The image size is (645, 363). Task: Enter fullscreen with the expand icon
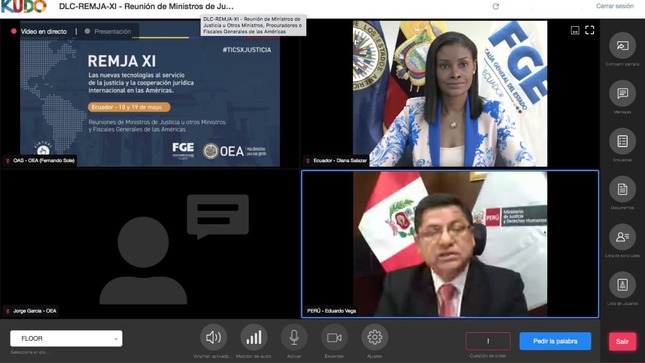(x=589, y=30)
